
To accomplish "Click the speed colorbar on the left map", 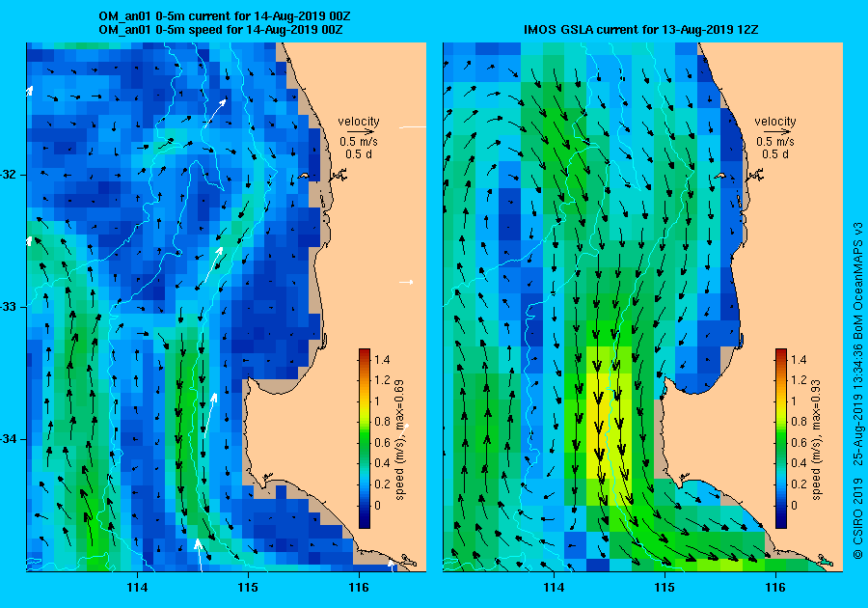I will 365,438.
